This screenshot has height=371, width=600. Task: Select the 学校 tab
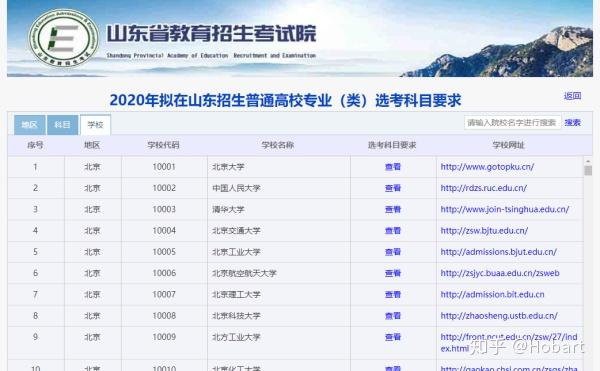coord(95,125)
